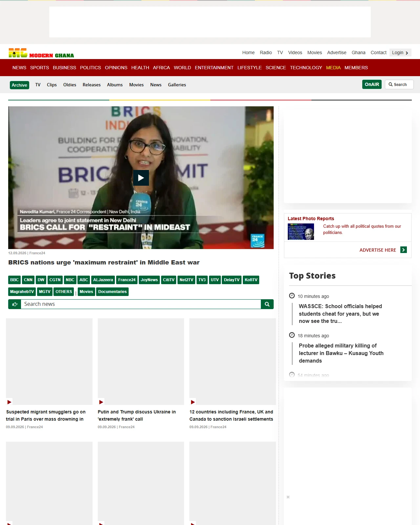Select the MagrahebTV channel tag
The image size is (420, 525).
22,292
